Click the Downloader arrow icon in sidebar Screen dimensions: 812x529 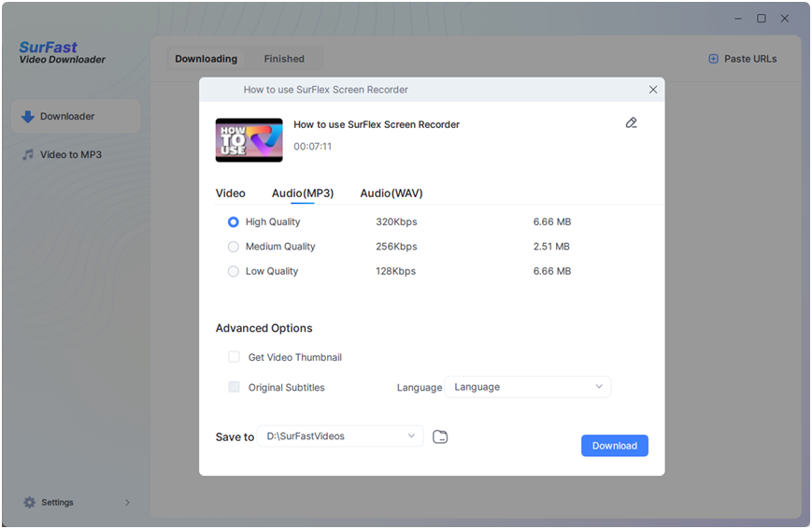(x=28, y=117)
